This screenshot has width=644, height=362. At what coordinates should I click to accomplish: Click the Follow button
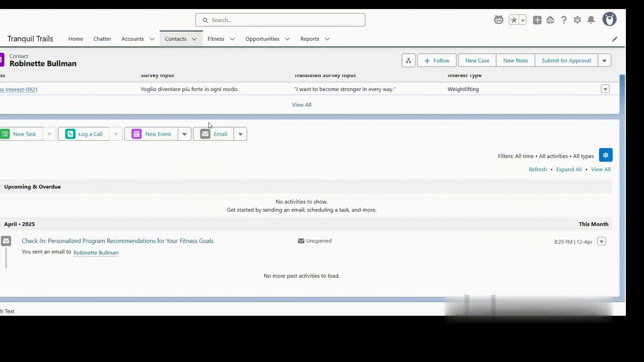[x=437, y=60]
